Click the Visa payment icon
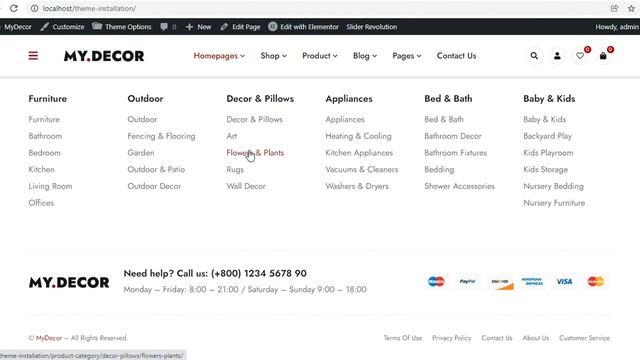This screenshot has width=640, height=360. [x=564, y=281]
